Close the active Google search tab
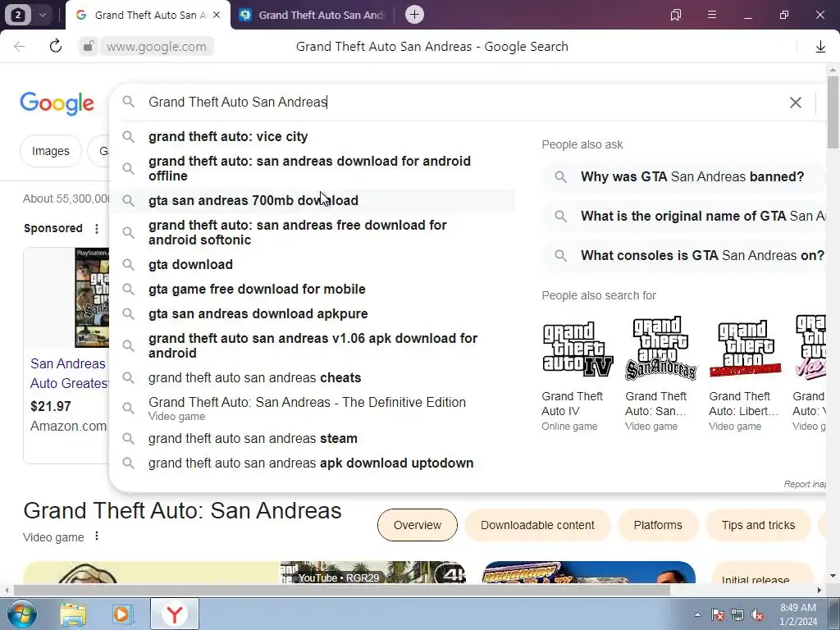Viewport: 840px width, 630px height. pos(217,15)
